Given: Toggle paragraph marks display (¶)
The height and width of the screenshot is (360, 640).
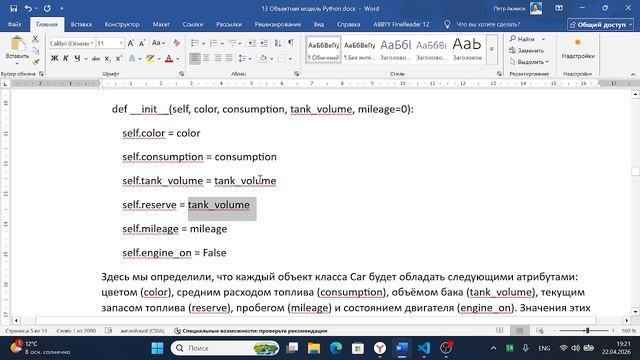Looking at the screenshot, I should pos(291,43).
